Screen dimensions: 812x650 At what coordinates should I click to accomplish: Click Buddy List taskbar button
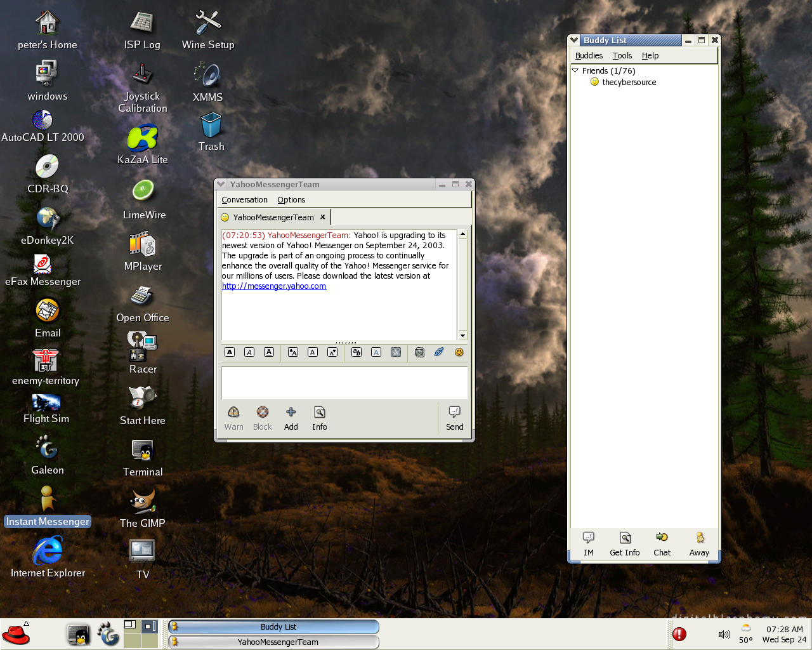tap(273, 627)
